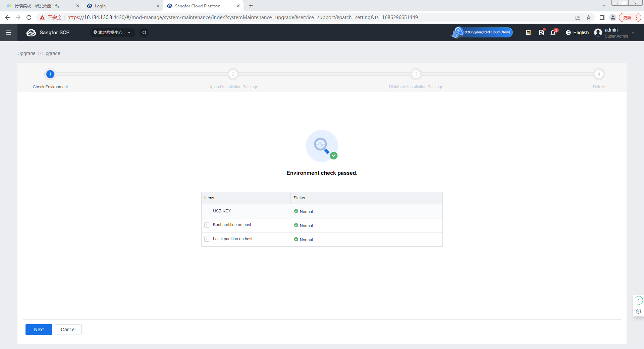Open the task list icon in header
Image resolution: width=644 pixels, height=349 pixels.
(x=528, y=33)
